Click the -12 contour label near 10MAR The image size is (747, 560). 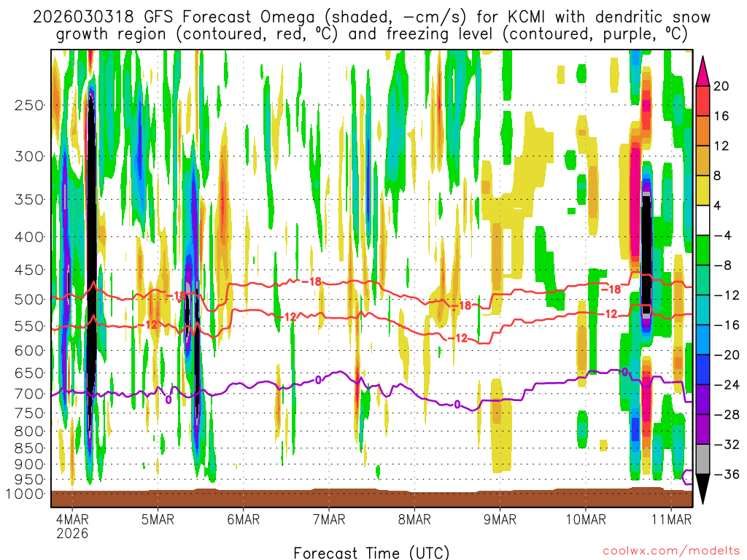[x=608, y=314]
